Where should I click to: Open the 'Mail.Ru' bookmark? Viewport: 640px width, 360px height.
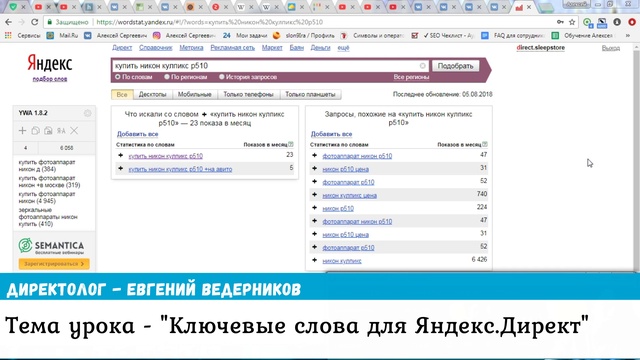pos(62,36)
